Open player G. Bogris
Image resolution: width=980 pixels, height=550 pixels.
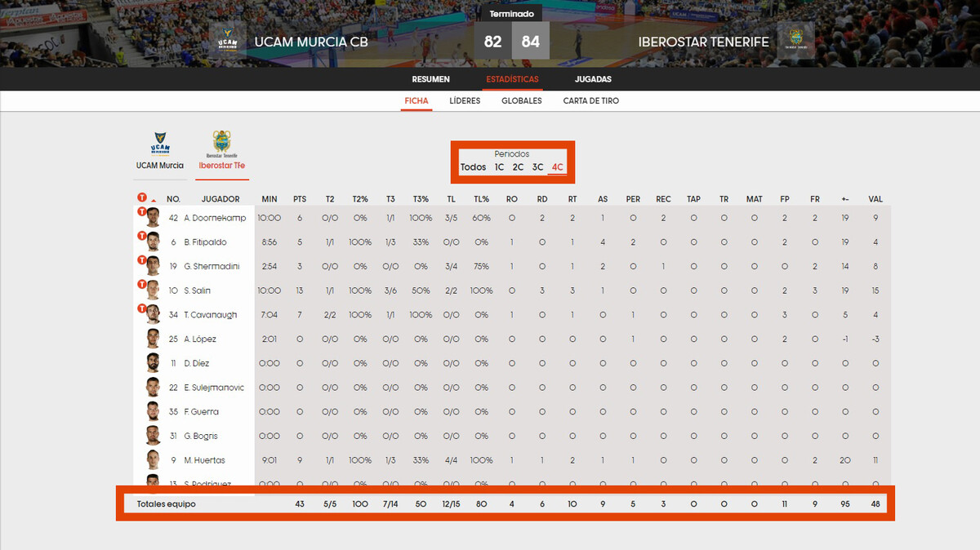click(x=200, y=436)
